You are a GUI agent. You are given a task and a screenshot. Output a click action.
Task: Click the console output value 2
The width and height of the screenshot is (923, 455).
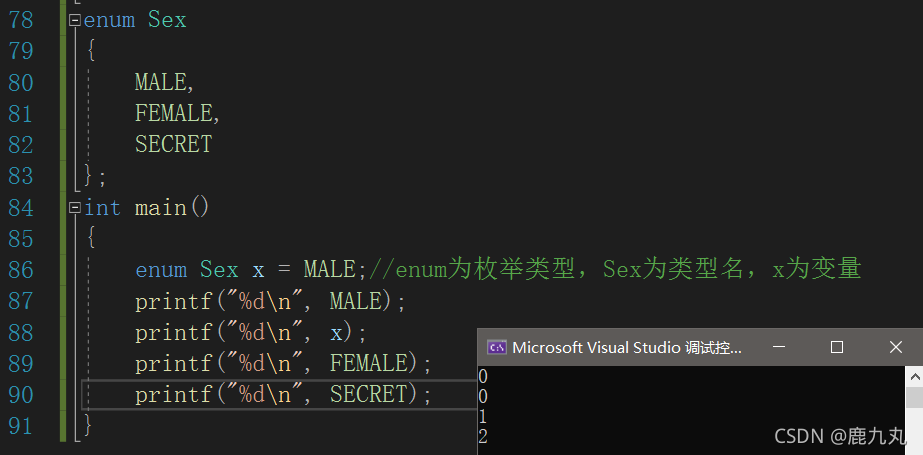click(x=483, y=438)
